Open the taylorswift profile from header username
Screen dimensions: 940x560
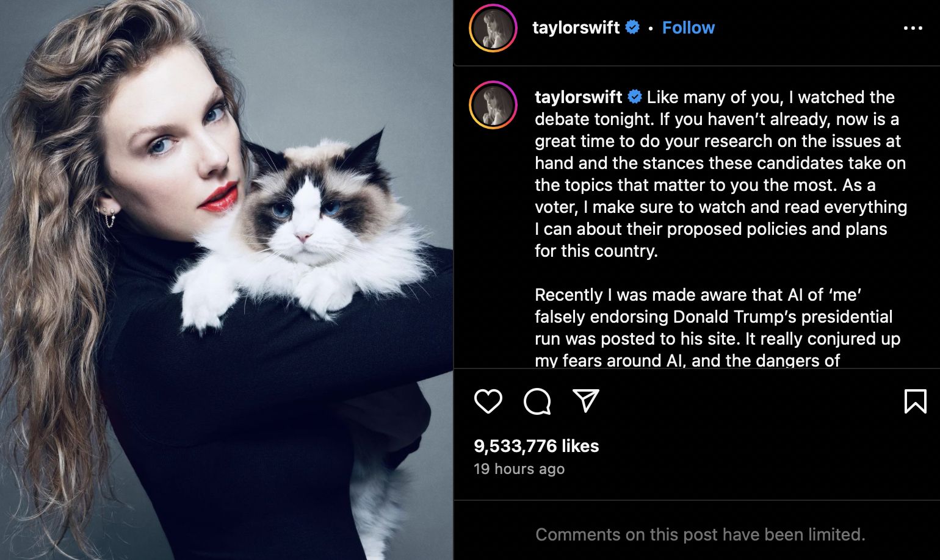click(x=576, y=27)
